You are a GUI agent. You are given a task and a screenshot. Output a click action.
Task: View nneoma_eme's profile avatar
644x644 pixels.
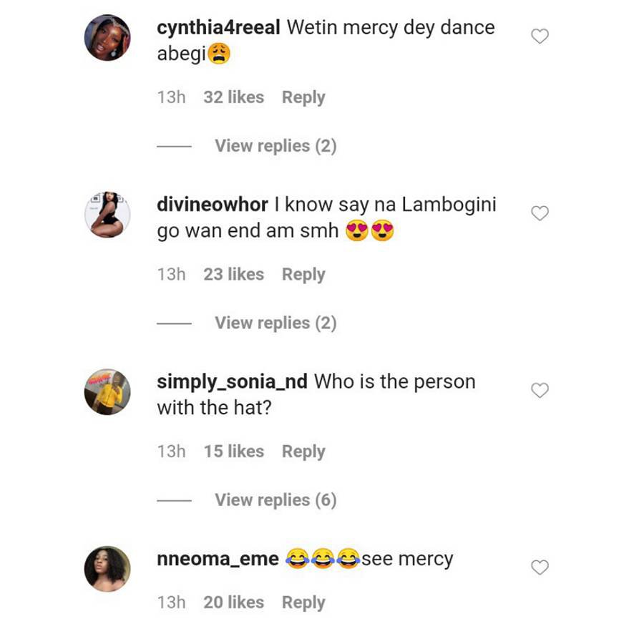tap(107, 569)
